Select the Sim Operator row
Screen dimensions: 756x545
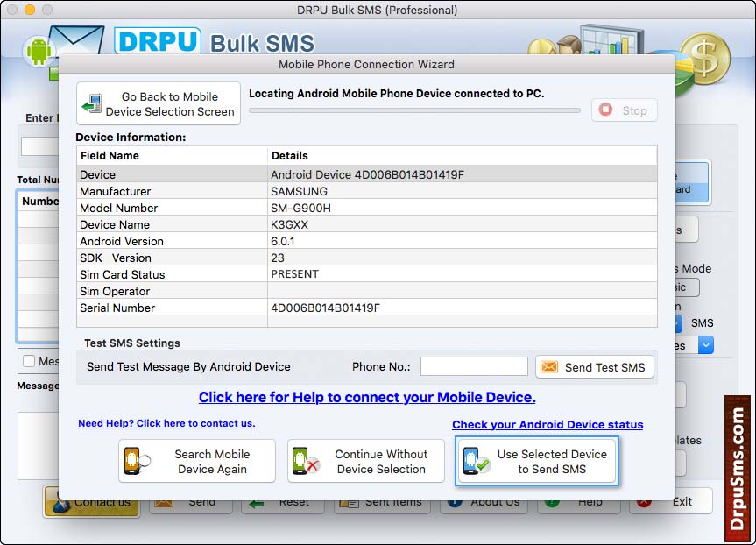click(x=367, y=291)
